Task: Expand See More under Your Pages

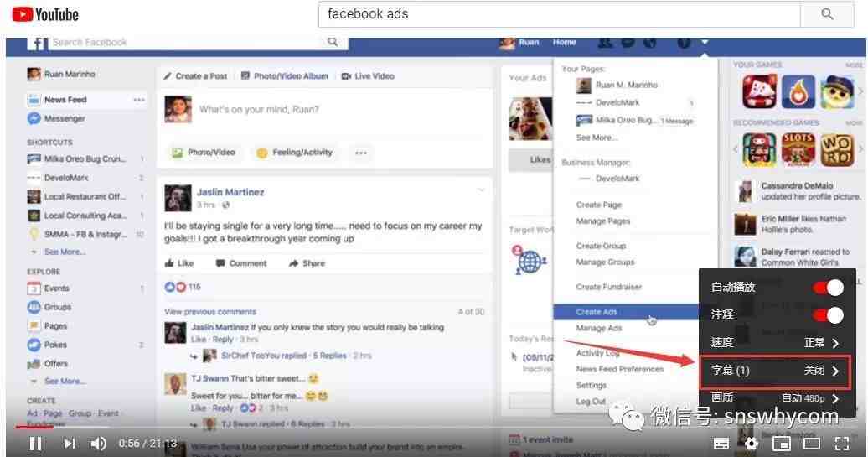Action: (597, 138)
